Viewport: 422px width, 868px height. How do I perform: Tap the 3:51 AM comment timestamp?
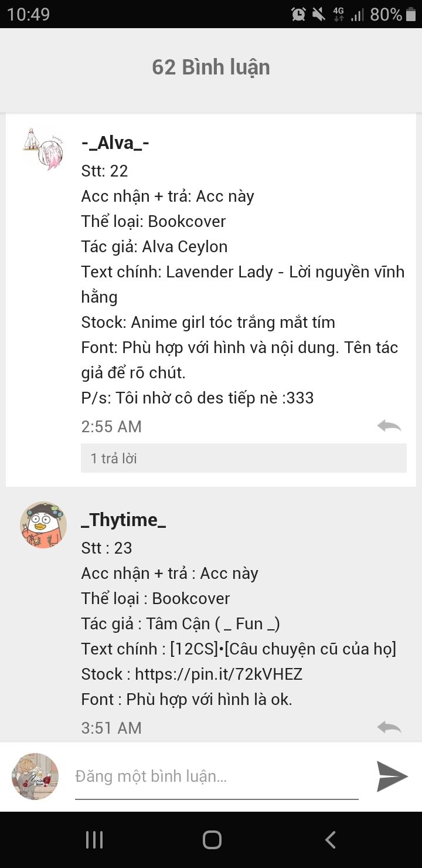[111, 728]
